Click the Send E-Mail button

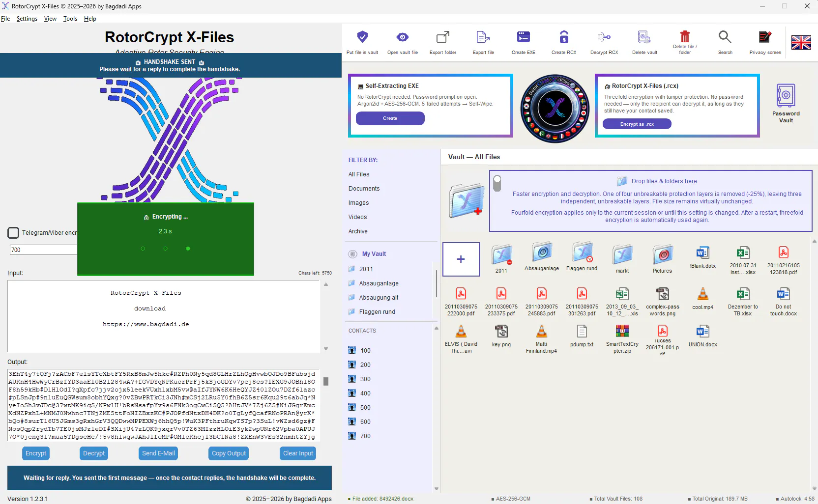point(158,453)
